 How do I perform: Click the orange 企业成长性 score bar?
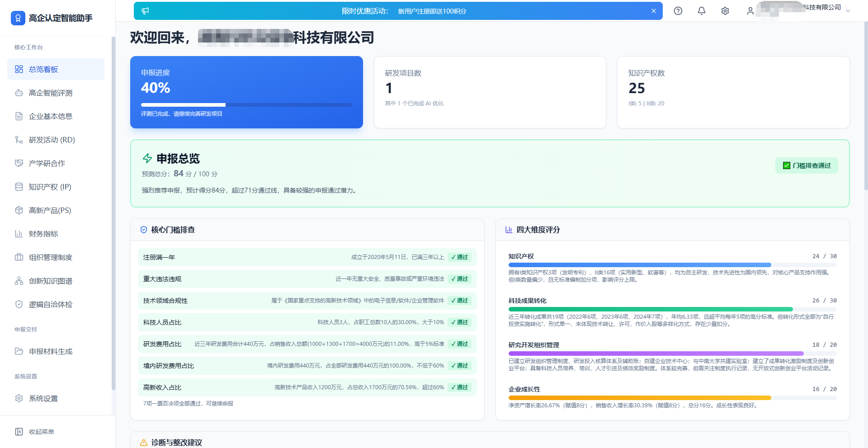click(640, 398)
